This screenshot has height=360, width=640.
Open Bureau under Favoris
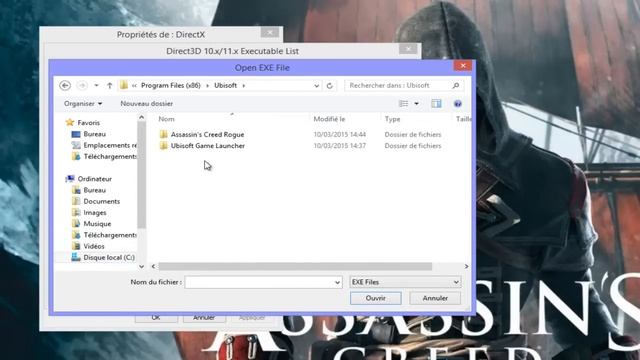coord(94,134)
